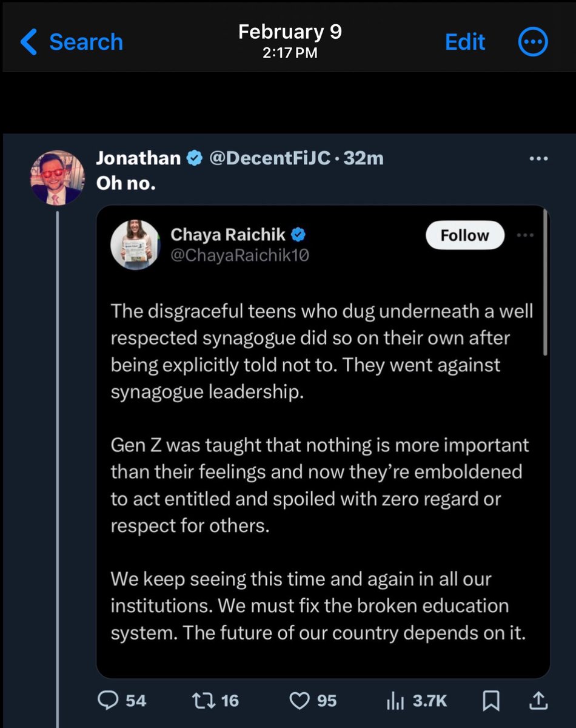Bookmark this tweet
The height and width of the screenshot is (728, 576).
point(491,701)
